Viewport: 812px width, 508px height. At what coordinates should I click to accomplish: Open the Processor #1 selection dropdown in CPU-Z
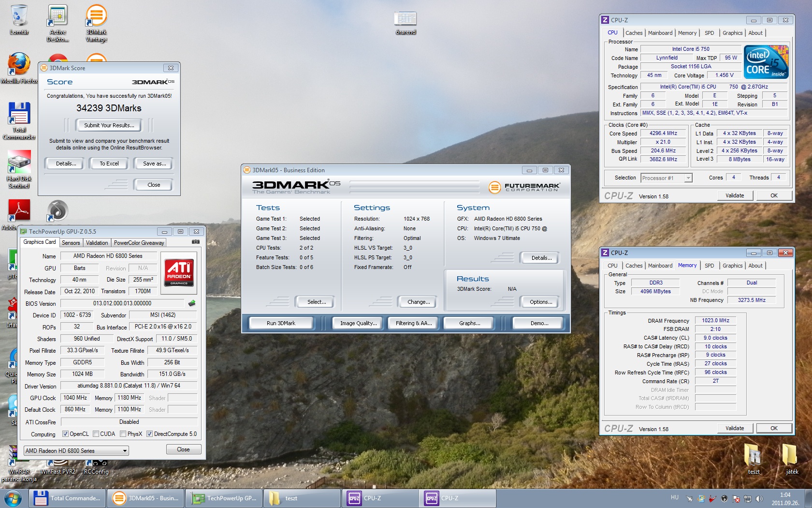click(x=667, y=178)
